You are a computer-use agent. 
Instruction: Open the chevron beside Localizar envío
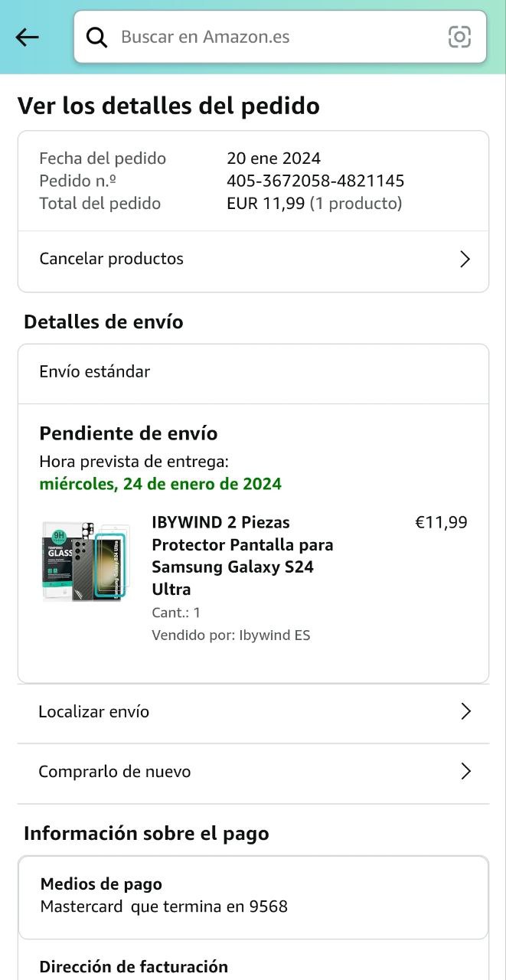465,711
